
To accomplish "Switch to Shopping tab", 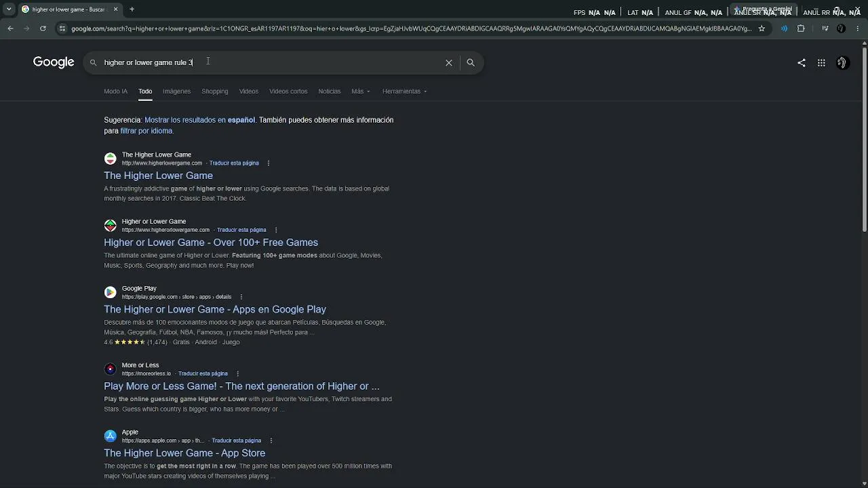I will [x=214, y=91].
